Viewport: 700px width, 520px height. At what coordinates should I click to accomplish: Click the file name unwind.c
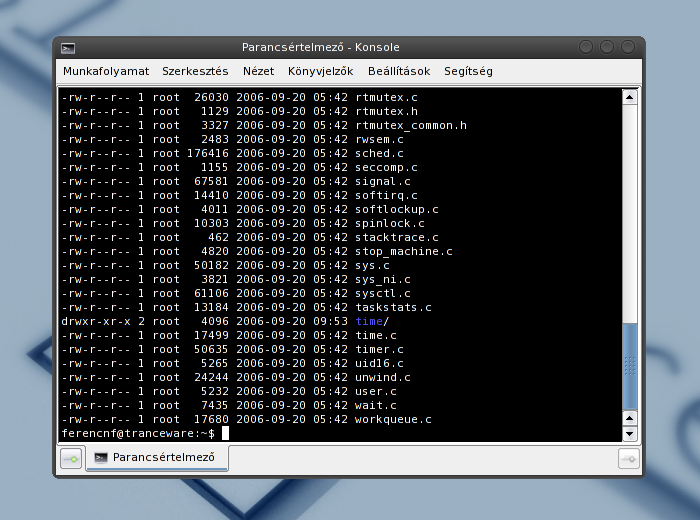pyautogui.click(x=383, y=377)
